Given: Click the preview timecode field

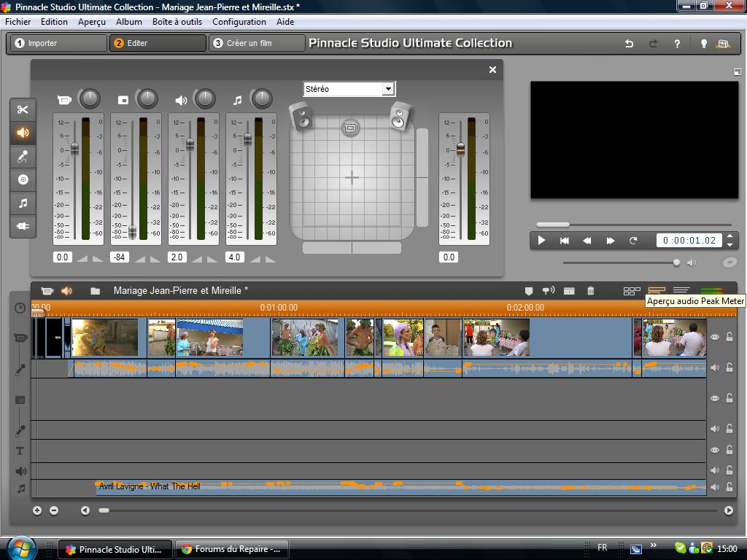Looking at the screenshot, I should click(x=689, y=241).
